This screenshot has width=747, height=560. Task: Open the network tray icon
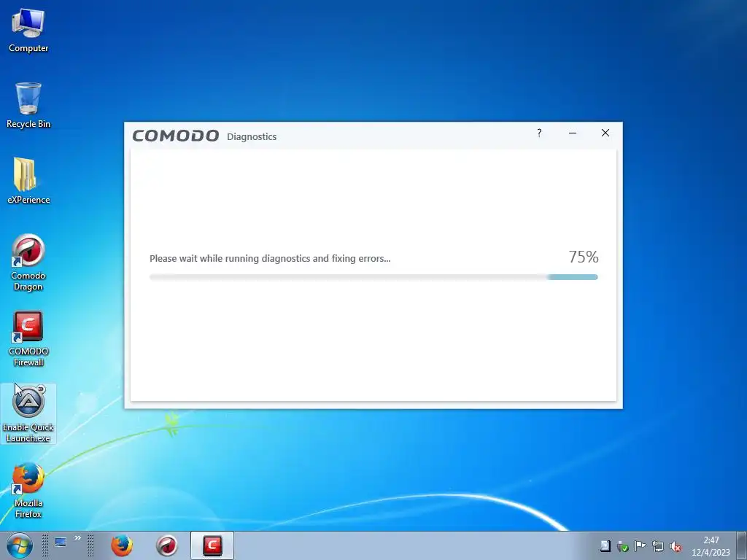(658, 546)
